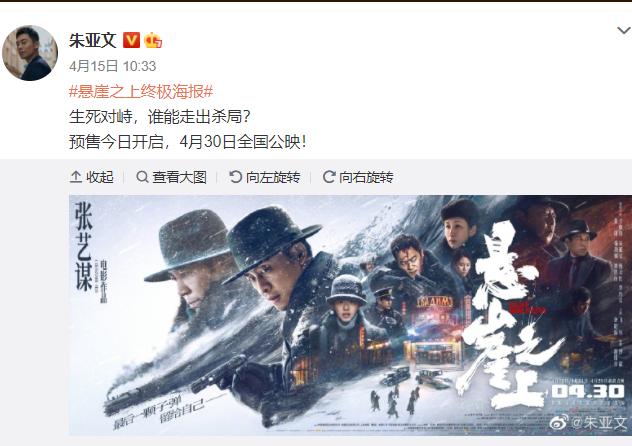Click the counterclockwise rotate icon
632x446 pixels.
click(x=235, y=176)
